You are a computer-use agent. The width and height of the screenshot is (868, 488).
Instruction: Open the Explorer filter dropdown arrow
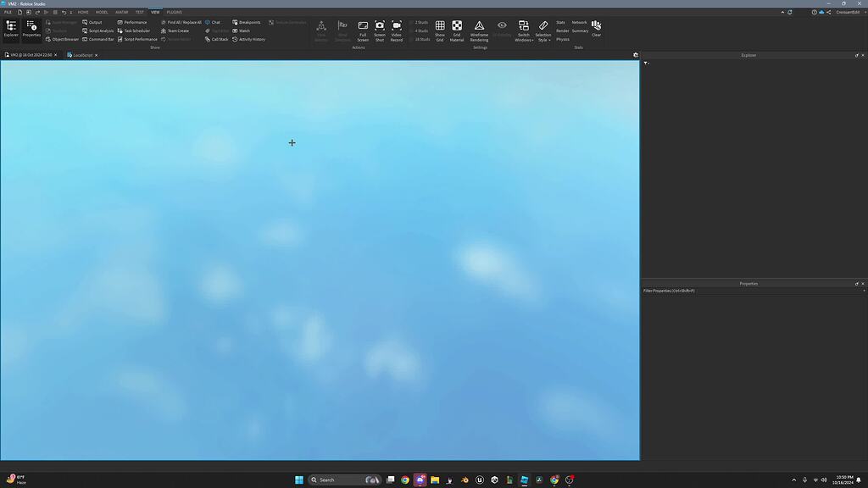pos(646,63)
